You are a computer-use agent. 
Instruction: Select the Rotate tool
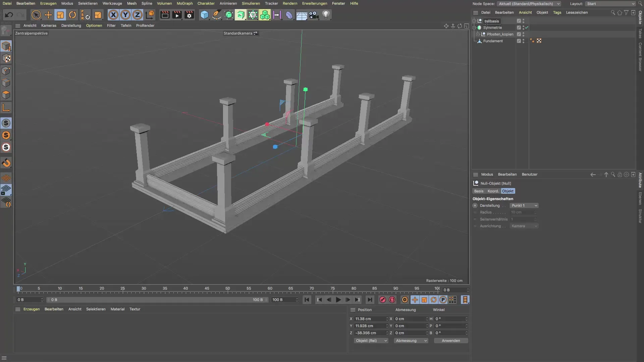coord(72,15)
